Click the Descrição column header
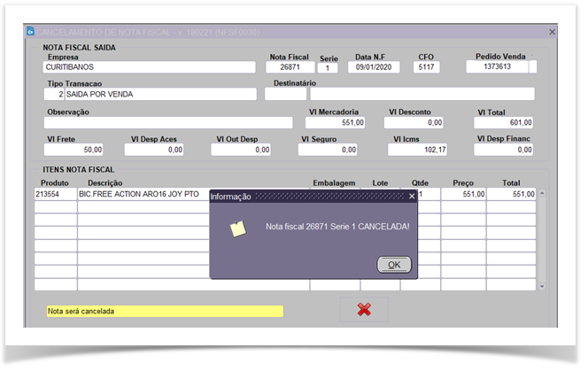Screen dimensions: 588x371 point(105,183)
